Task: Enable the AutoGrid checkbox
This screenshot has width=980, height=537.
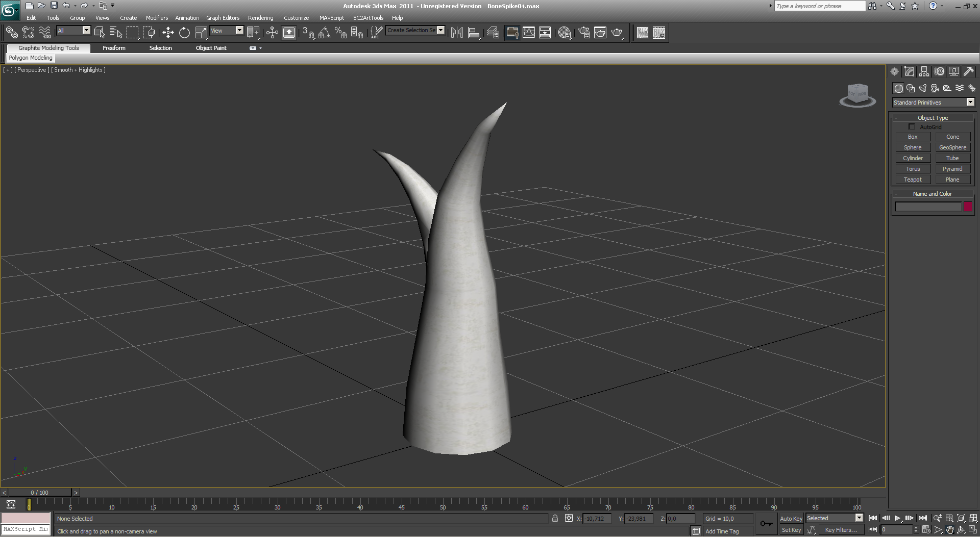Action: point(912,127)
